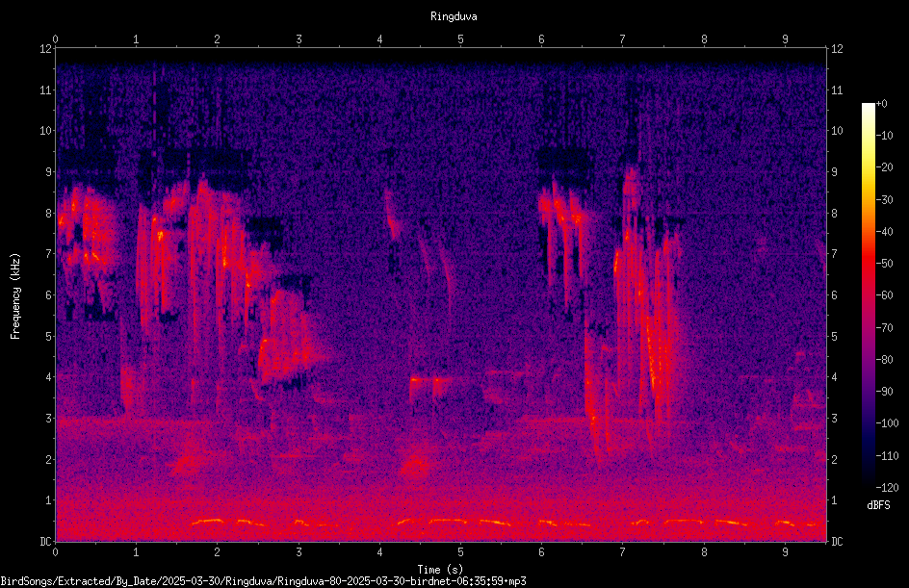The image size is (909, 588).
Task: Click "1" kHz tick on left frequency axis
Action: click(x=49, y=500)
